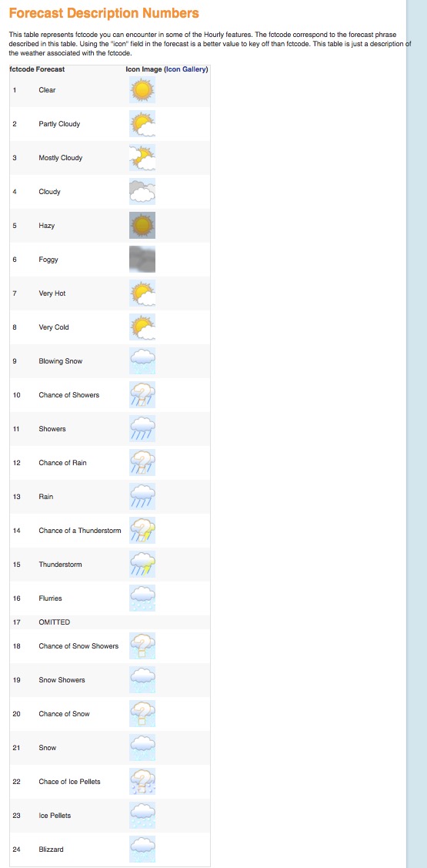
Task: Select the 'Thunderstorm' text in row 15
Action: (60, 564)
